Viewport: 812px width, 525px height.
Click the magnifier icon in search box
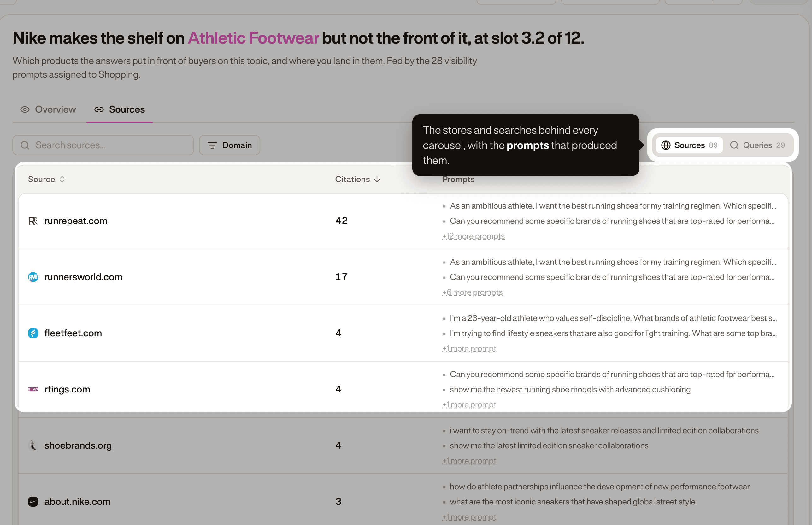tap(25, 145)
